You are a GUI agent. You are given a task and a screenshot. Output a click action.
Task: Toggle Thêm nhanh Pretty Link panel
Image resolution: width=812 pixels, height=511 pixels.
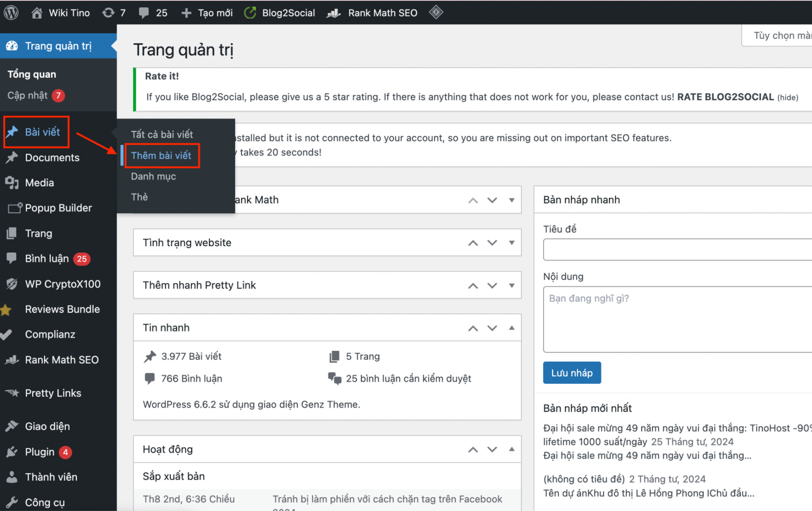pos(512,286)
